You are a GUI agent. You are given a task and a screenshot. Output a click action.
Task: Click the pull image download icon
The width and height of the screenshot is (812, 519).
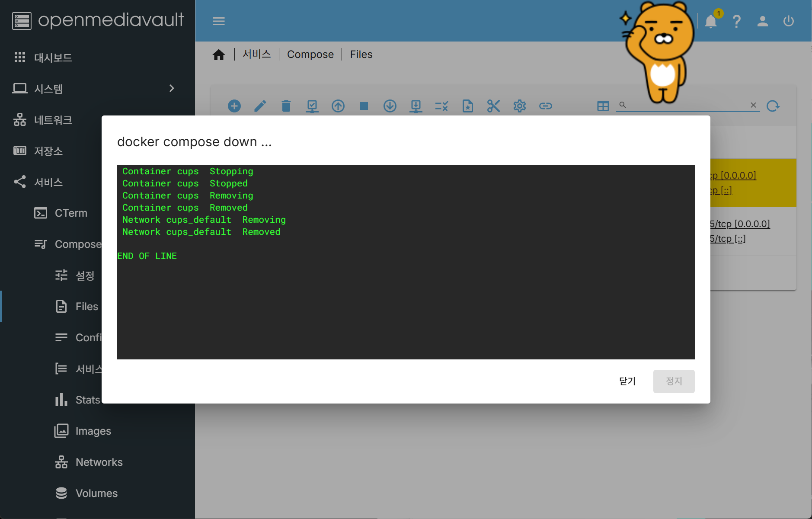[x=416, y=106]
